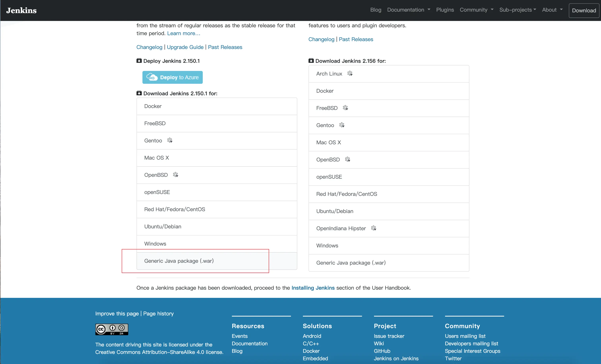The image size is (601, 364).
Task: Go to Plugins in navigation bar
Action: 445,10
